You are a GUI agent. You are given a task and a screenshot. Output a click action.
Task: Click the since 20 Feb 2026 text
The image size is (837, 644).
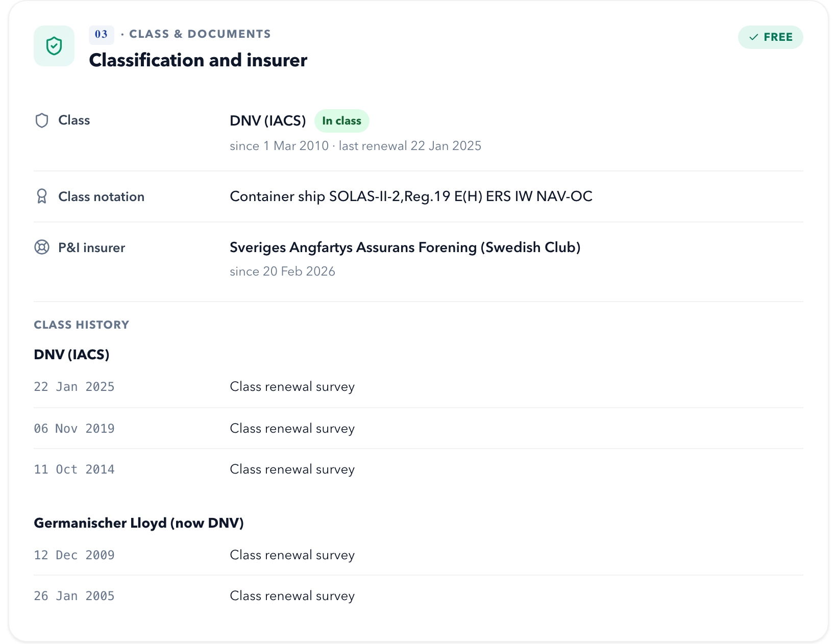tap(283, 271)
